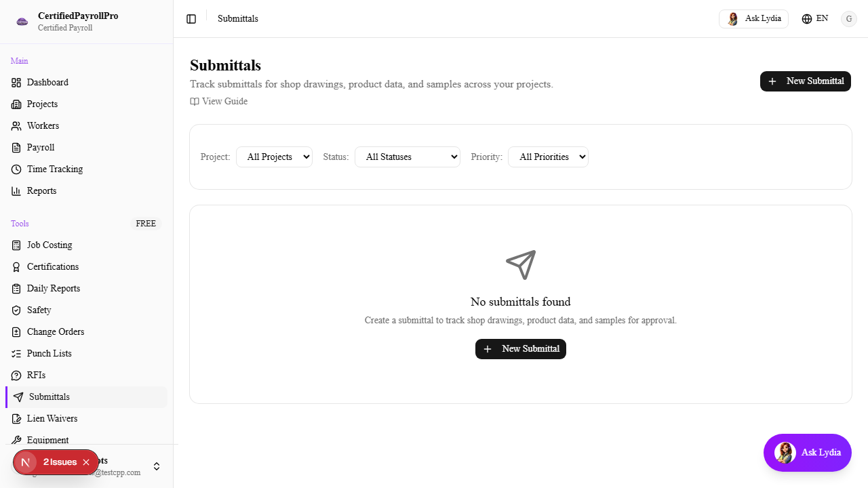Open the View Guide link
The height and width of the screenshot is (488, 868).
point(218,101)
